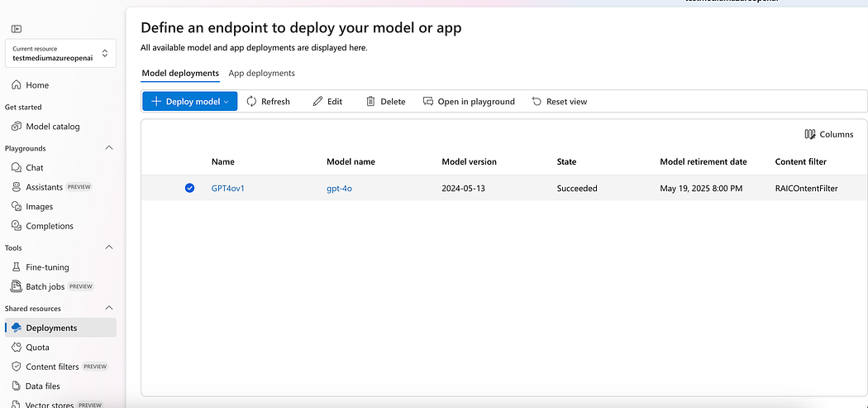This screenshot has width=868, height=408.
Task: Collapse the Shared resources section chevron
Action: pos(109,308)
